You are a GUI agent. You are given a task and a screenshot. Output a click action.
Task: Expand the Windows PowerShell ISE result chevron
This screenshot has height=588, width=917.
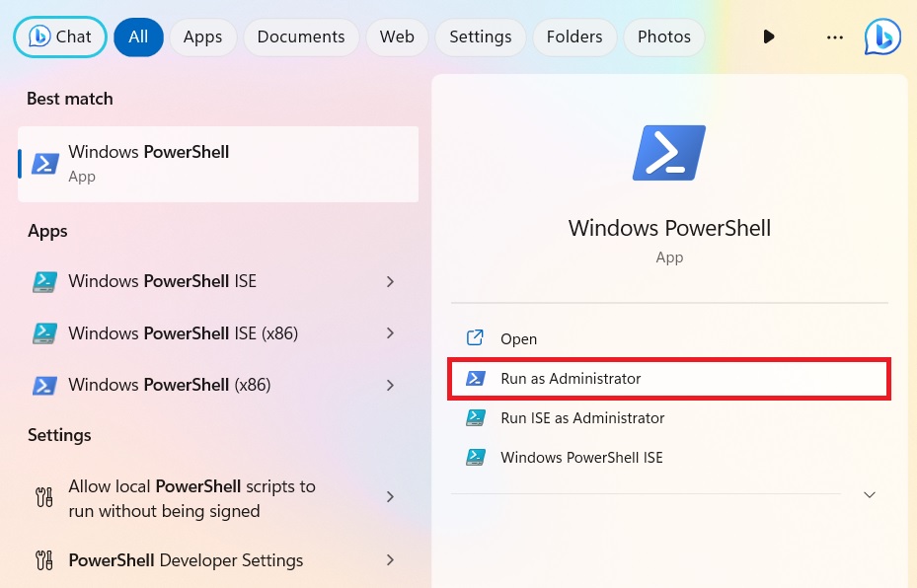pyautogui.click(x=390, y=281)
